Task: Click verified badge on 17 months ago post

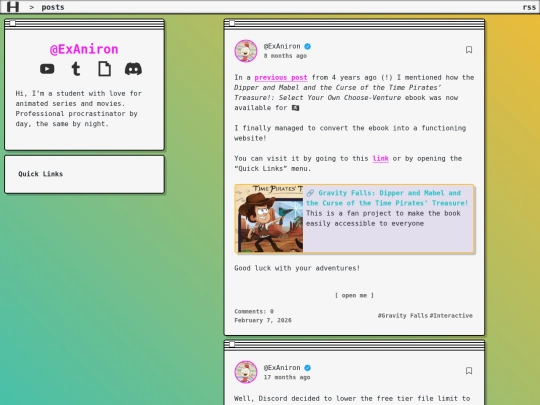Action: [x=308, y=368]
